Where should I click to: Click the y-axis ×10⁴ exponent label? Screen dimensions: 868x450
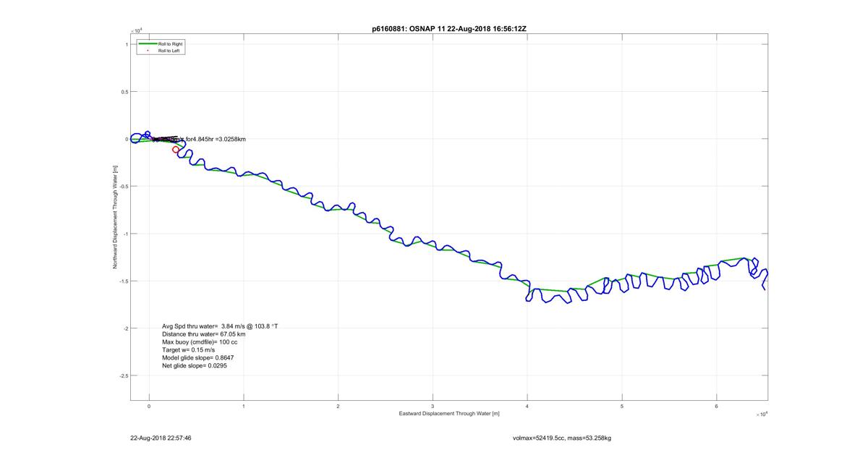[x=136, y=30]
